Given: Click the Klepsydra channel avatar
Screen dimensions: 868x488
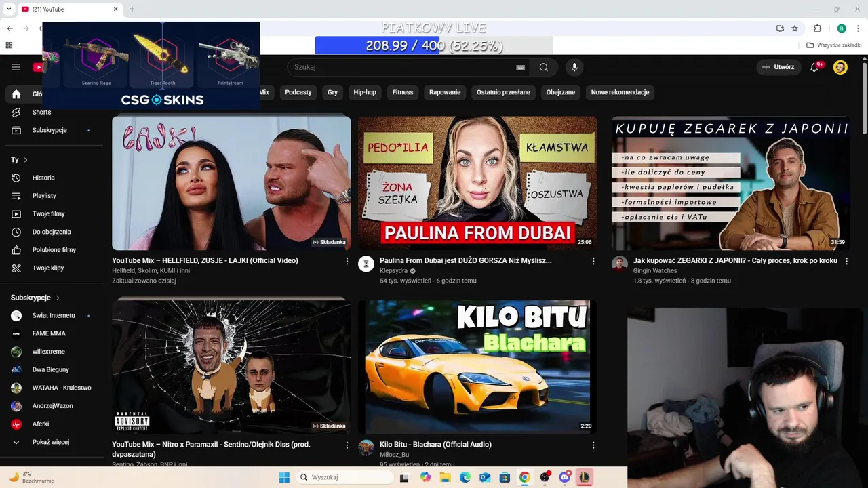Looking at the screenshot, I should [366, 264].
